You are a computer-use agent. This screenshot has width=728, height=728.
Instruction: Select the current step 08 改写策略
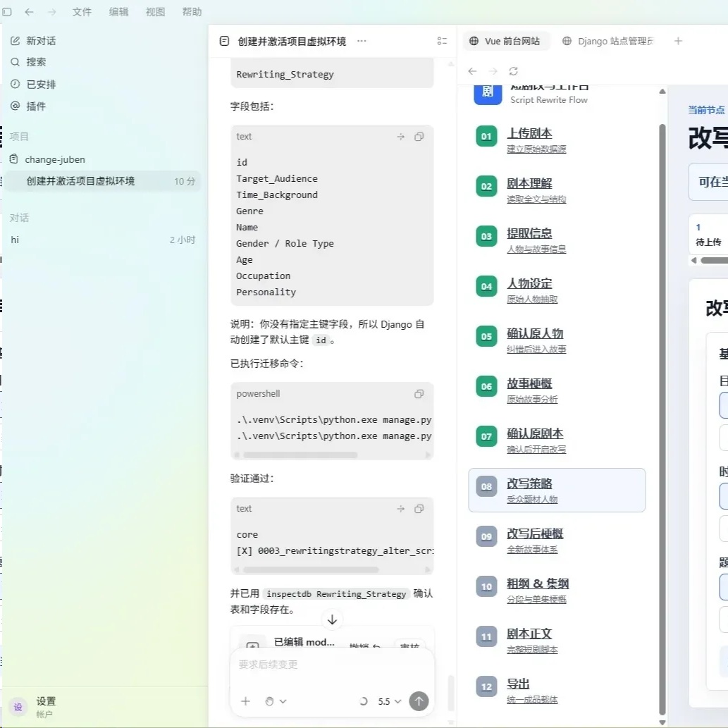pos(557,491)
